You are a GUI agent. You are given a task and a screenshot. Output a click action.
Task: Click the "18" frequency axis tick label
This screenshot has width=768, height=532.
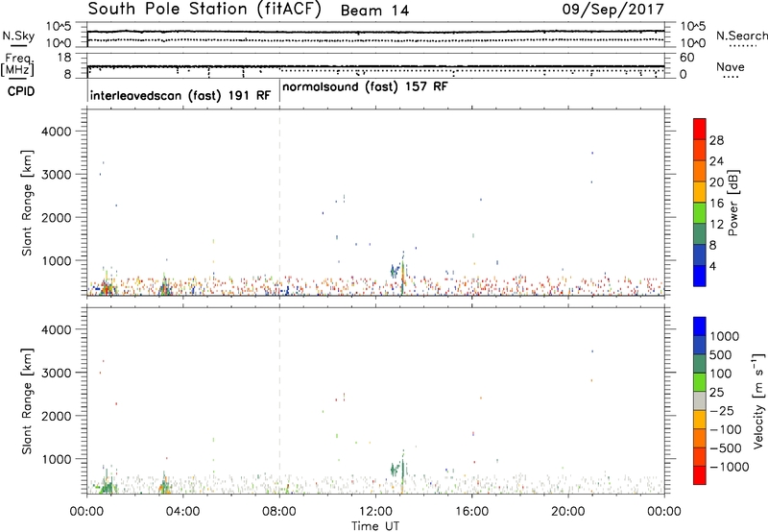tap(64, 58)
